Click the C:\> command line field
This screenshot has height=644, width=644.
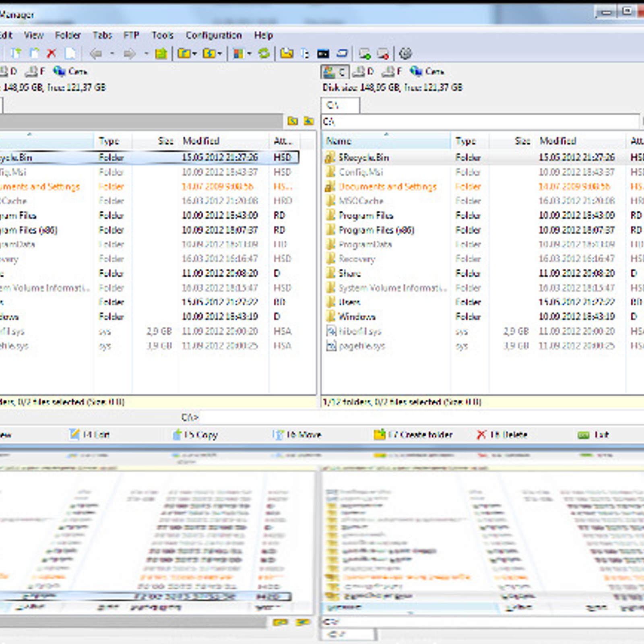click(423, 417)
